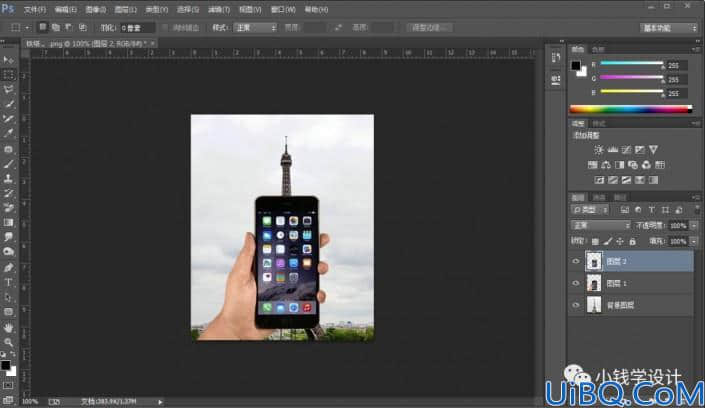Swap foreground and background colors

(x=12, y=354)
